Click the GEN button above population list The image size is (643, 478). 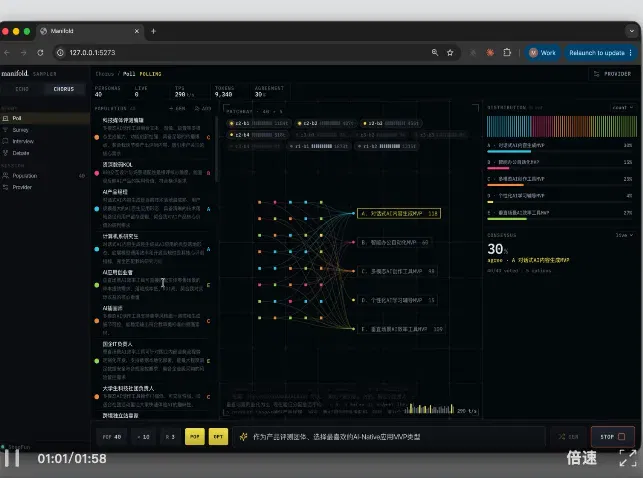point(177,109)
